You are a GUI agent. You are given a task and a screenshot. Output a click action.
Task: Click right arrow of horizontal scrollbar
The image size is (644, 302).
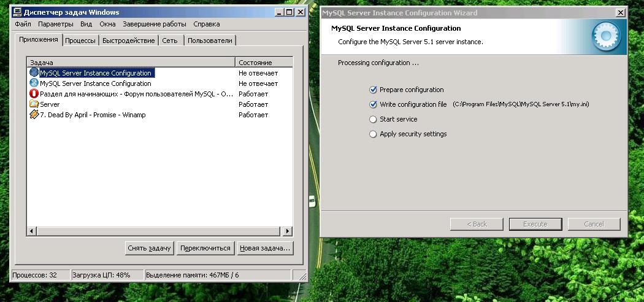(x=288, y=231)
